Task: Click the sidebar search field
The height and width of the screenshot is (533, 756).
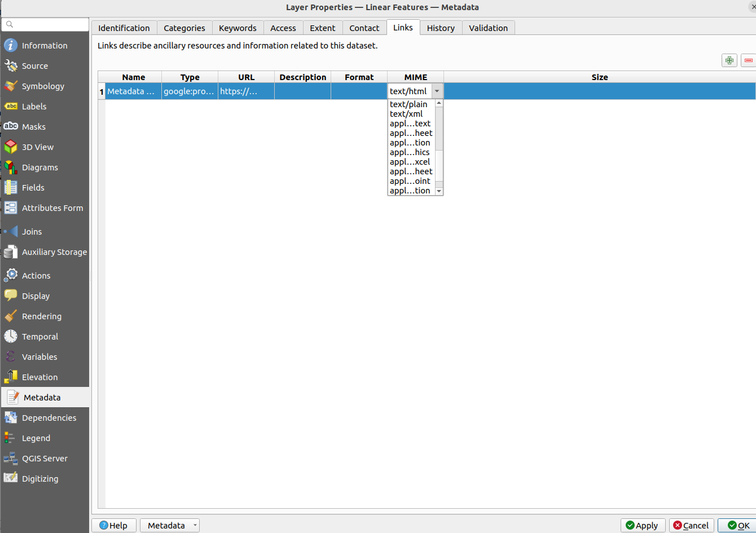Action: (45, 24)
